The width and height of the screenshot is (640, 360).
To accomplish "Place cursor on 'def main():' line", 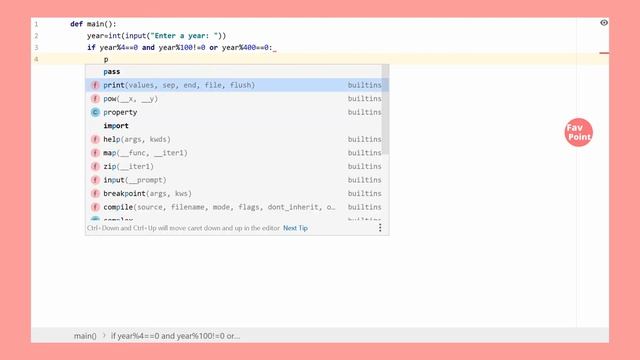I will [x=93, y=24].
